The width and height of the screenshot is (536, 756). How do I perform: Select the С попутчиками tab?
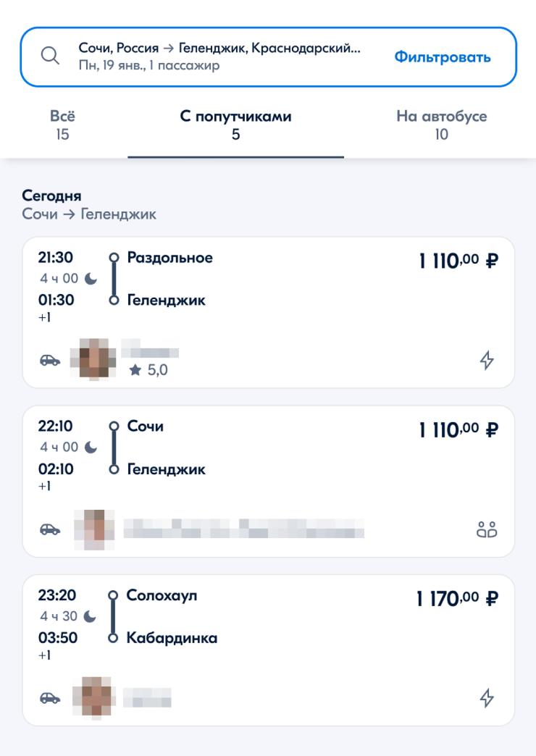point(235,125)
